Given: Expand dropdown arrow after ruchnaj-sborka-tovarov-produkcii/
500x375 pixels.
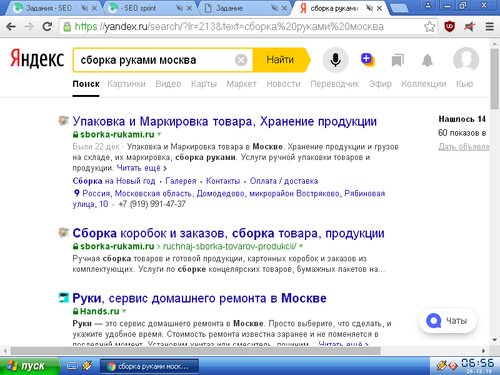Looking at the screenshot, I should coord(301,246).
